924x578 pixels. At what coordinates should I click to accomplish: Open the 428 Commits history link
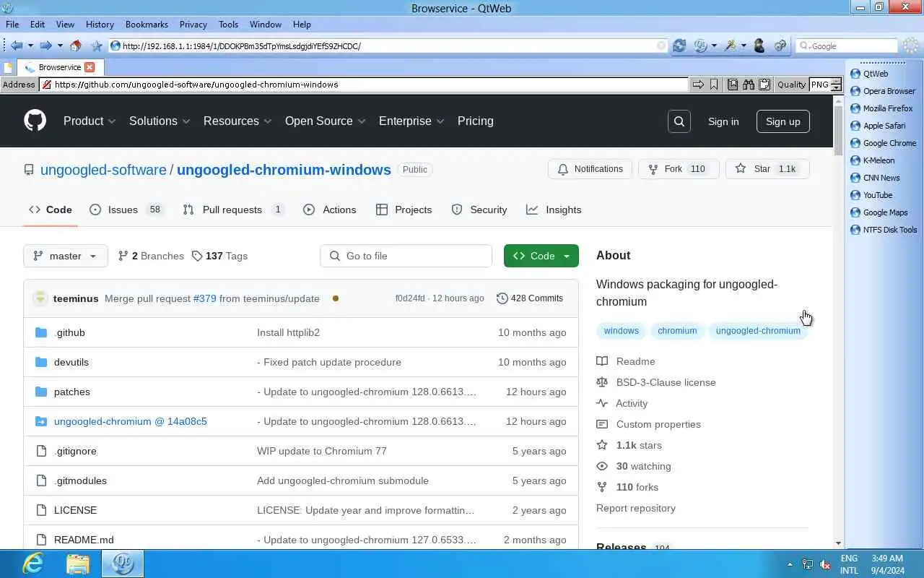pos(530,298)
